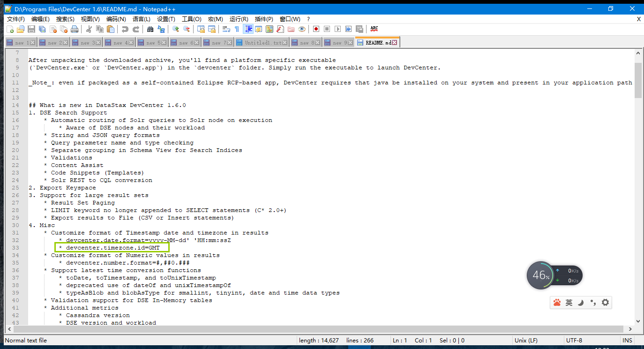The image size is (644, 349).
Task: Click the UTF-8 encoding indicator
Action: tap(574, 340)
